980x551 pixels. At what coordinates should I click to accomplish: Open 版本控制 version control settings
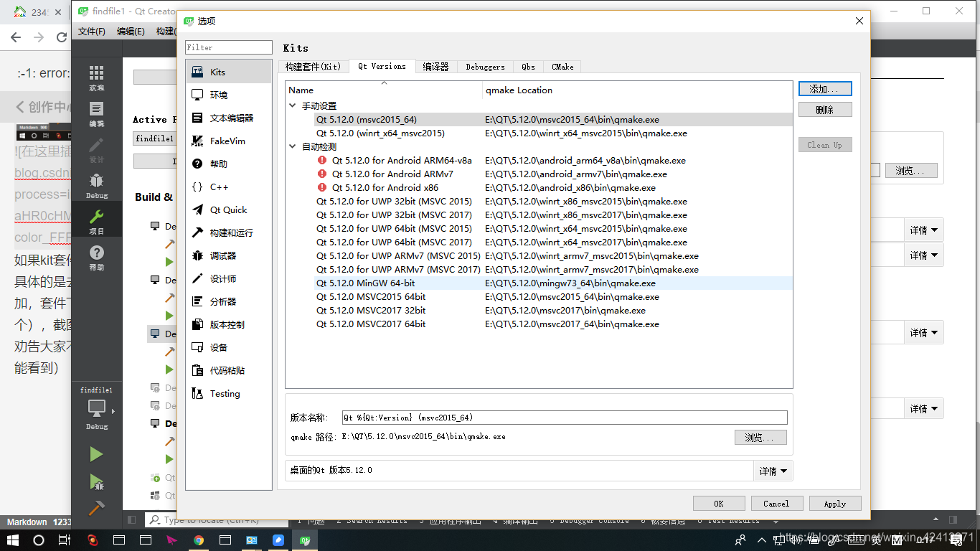228,324
